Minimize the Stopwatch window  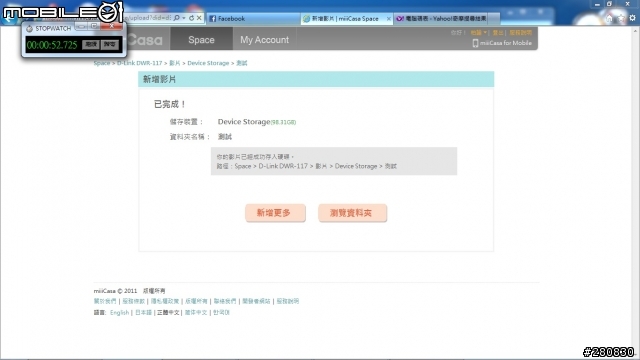81,27
